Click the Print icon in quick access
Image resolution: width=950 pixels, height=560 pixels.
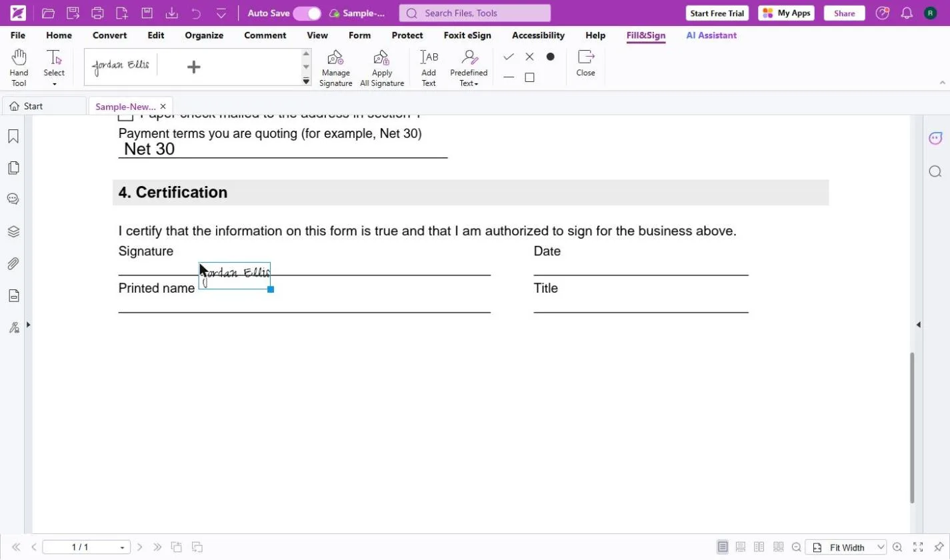(x=97, y=13)
